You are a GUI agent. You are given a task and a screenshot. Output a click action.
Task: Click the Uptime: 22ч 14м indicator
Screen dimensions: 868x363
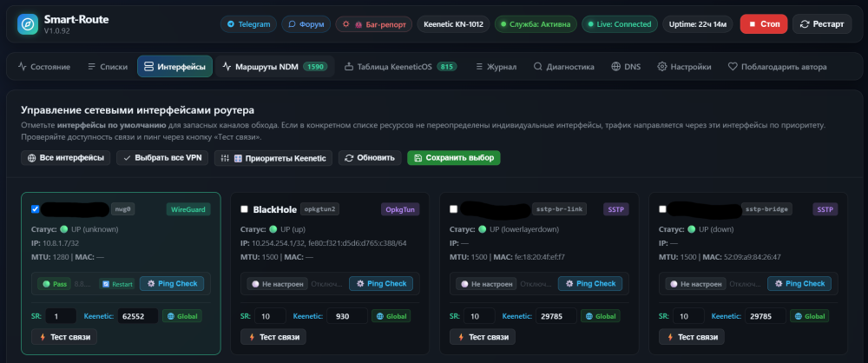coord(698,24)
